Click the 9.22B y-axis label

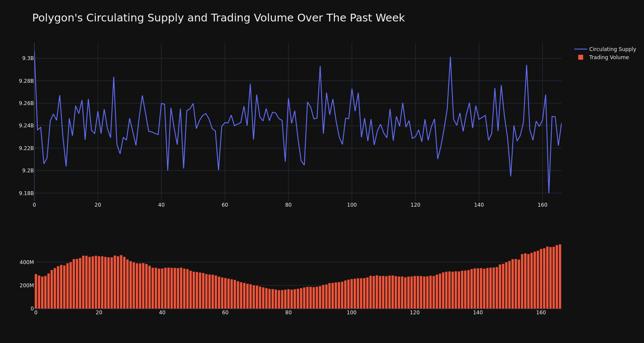coord(26,148)
